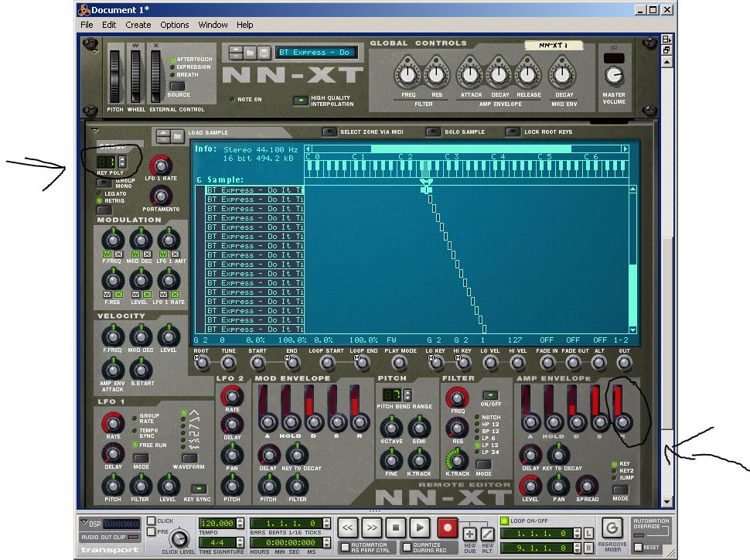This screenshot has height=560, width=750.
Task: Click the red Record button
Action: click(447, 528)
